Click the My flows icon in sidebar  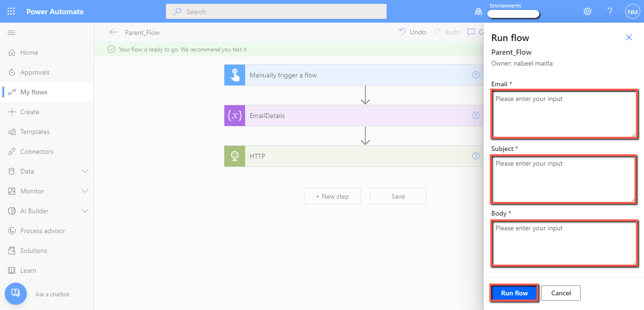[x=12, y=92]
